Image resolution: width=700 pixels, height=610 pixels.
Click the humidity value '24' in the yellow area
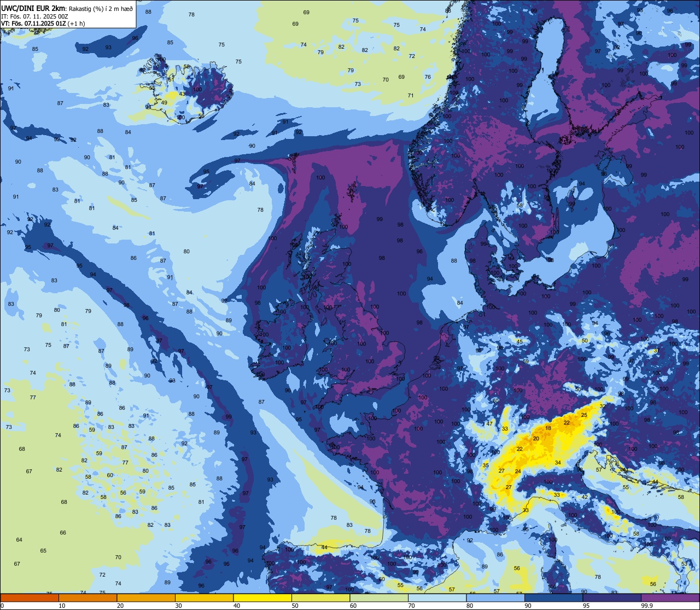pos(518,472)
